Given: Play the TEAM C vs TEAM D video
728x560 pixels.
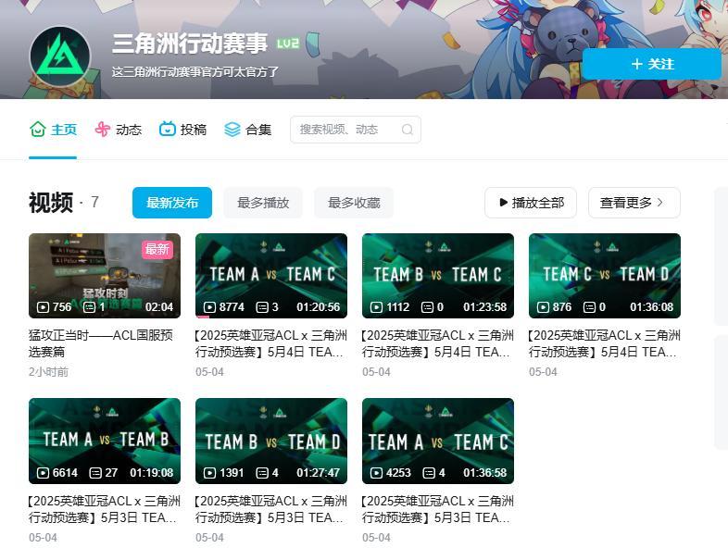Looking at the screenshot, I should [605, 276].
